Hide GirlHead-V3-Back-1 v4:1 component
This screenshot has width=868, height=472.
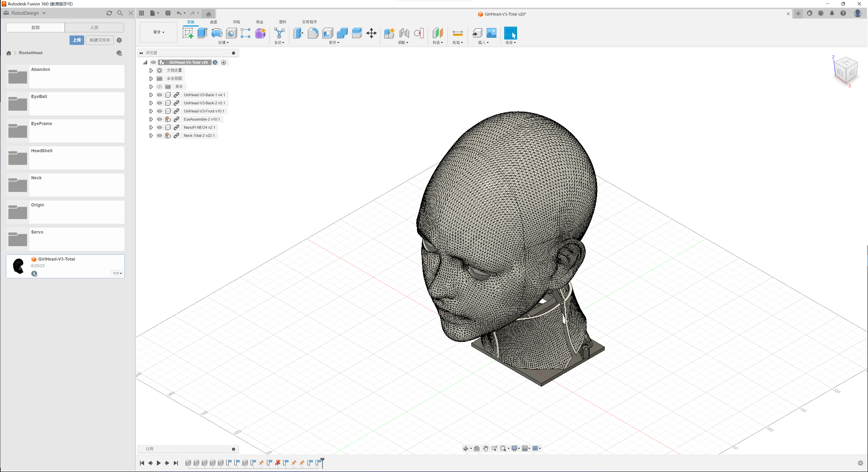click(x=159, y=95)
